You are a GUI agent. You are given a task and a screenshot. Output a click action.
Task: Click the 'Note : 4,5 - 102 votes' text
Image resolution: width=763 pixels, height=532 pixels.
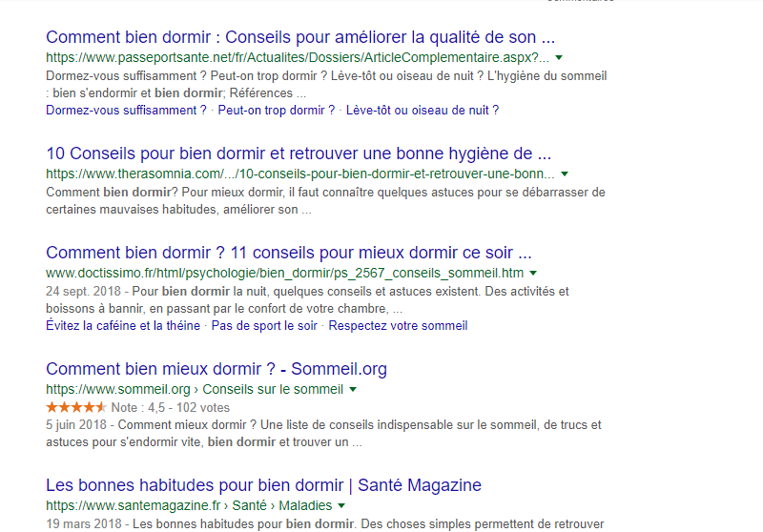[171, 407]
